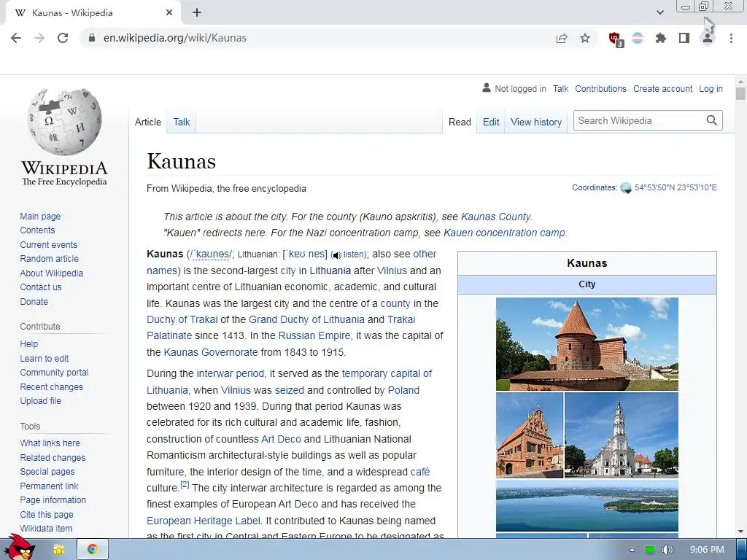747x560 pixels.
Task: Open the aerial lagoon infobox photo
Action: pyautogui.click(x=587, y=505)
